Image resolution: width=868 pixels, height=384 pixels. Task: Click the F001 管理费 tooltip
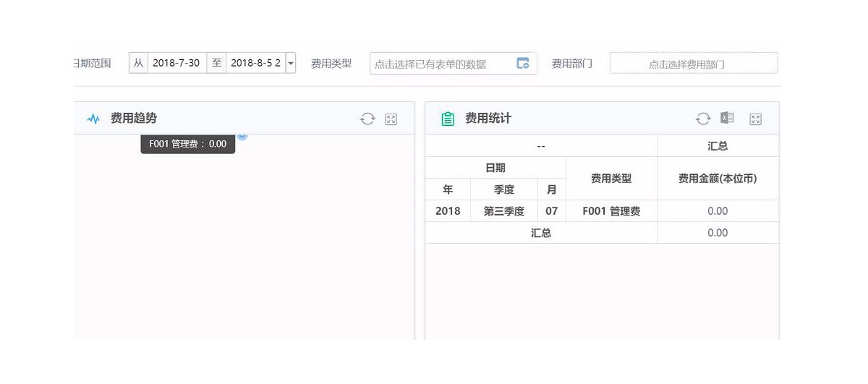click(x=188, y=144)
